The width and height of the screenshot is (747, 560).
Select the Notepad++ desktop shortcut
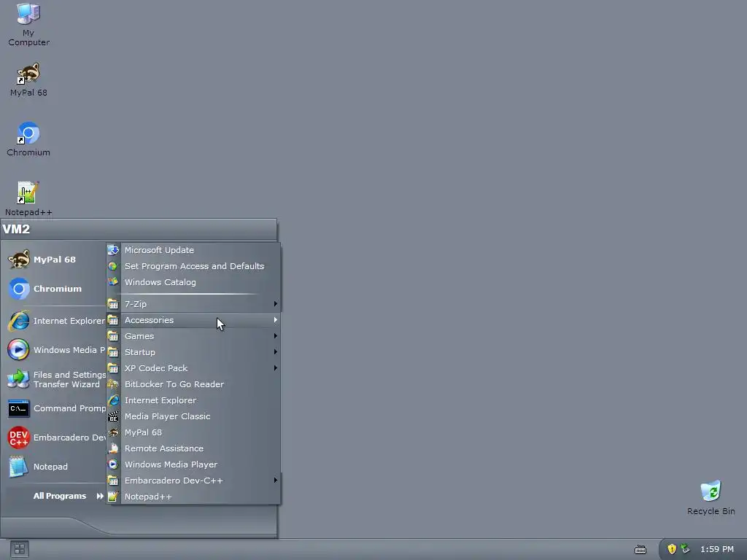28,199
